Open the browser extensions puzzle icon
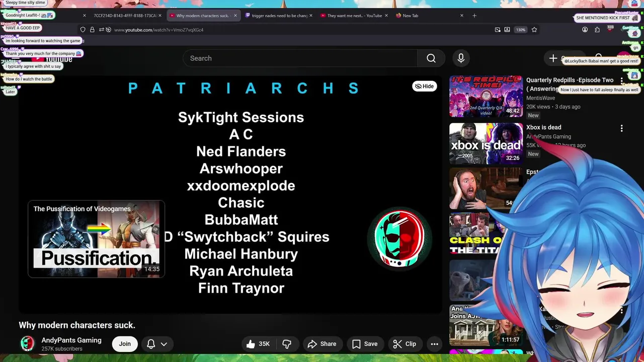Viewport: 644px width, 362px height. pos(597,30)
